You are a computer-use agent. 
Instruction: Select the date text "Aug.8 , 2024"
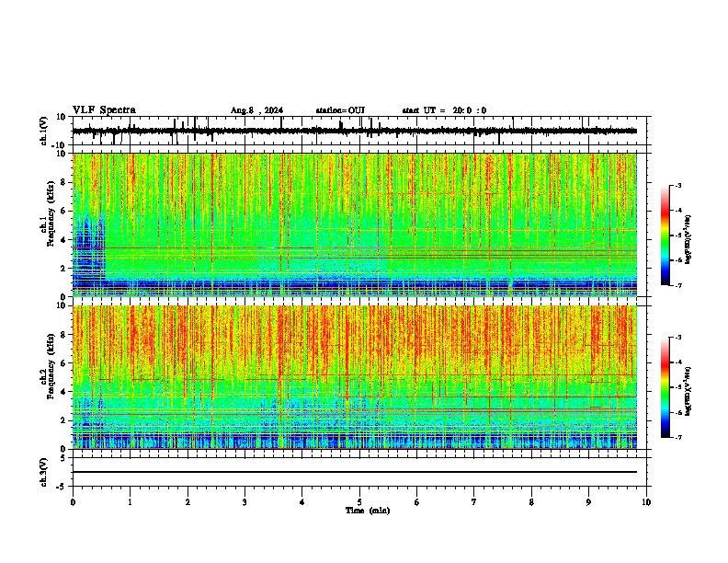tap(256, 110)
